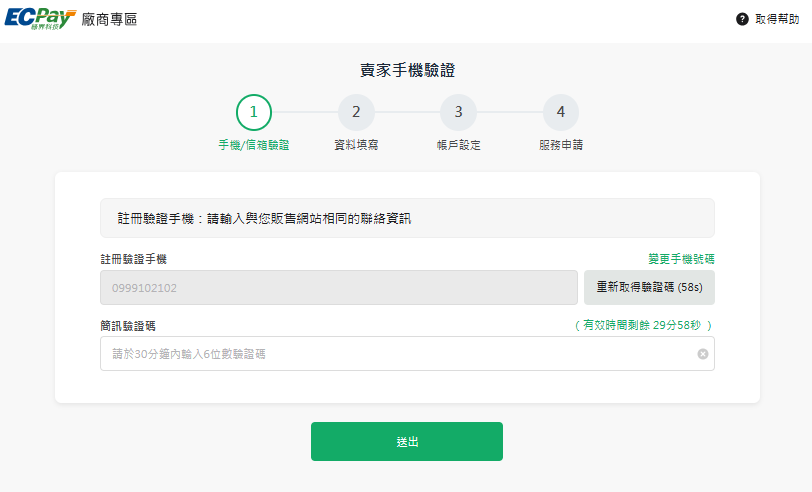Open the 取得幫助 help link

[x=778, y=19]
